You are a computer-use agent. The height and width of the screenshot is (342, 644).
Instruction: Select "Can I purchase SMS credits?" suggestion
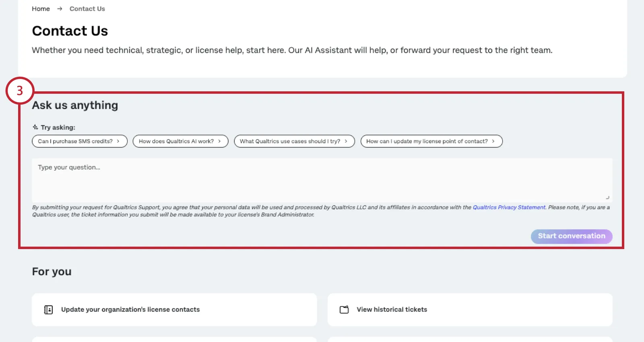click(x=80, y=141)
